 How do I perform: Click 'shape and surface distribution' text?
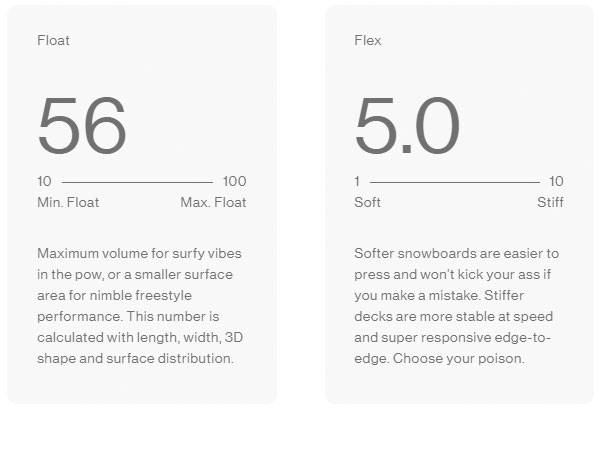(135, 358)
